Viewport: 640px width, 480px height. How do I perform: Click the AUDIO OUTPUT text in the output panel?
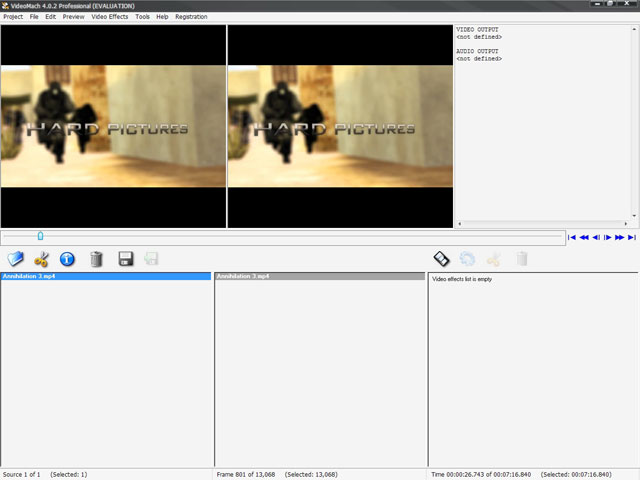[x=477, y=51]
